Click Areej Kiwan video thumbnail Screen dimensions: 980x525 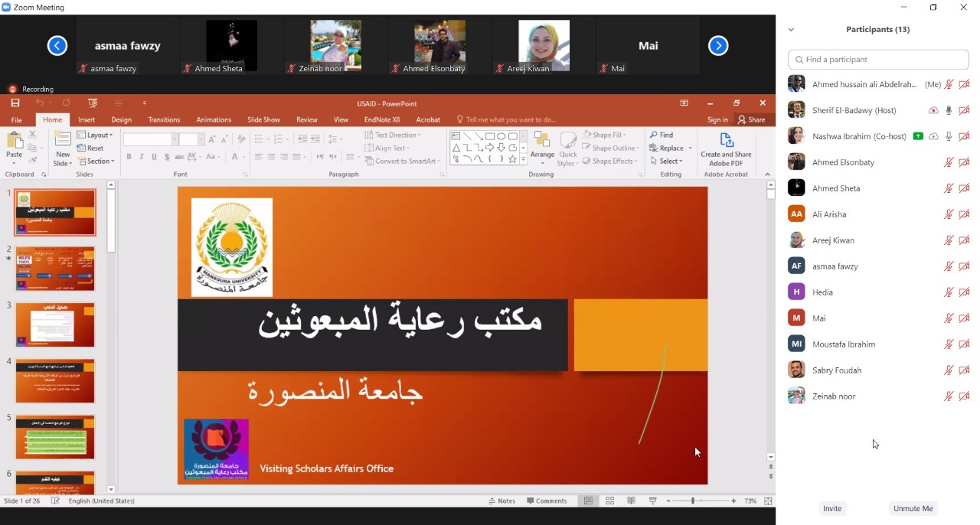coord(544,46)
